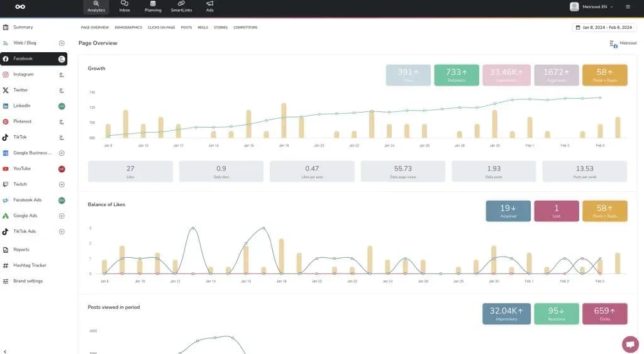
Task: Toggle the 659 Clicks series
Action: [604, 314]
